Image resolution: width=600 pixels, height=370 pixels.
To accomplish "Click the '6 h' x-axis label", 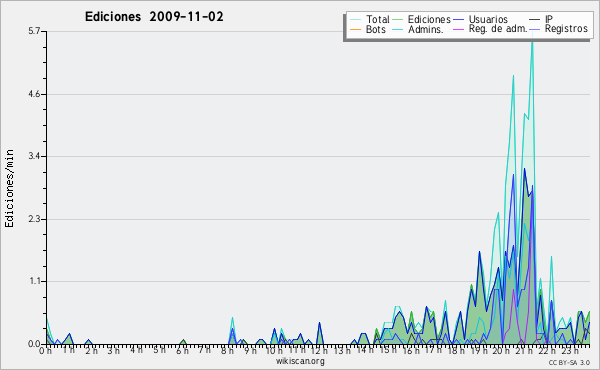I will pyautogui.click(x=182, y=351).
